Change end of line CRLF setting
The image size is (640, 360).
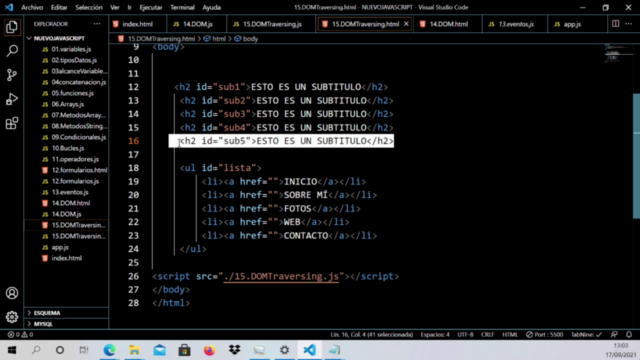click(487, 335)
